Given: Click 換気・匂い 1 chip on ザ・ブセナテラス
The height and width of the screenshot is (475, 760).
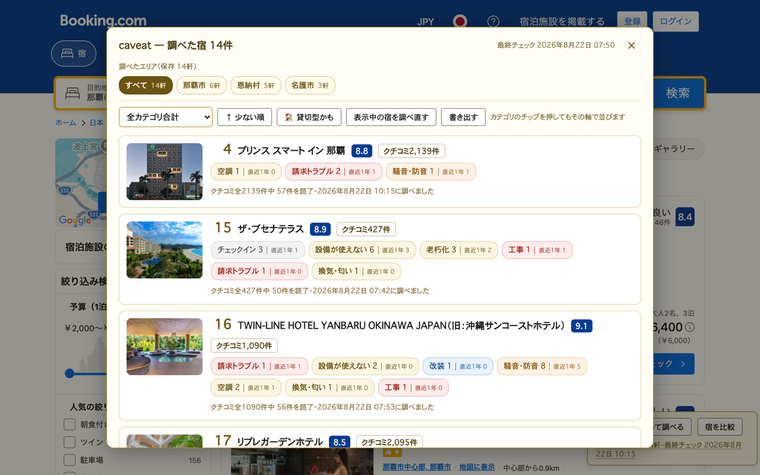Looking at the screenshot, I should (x=356, y=271).
